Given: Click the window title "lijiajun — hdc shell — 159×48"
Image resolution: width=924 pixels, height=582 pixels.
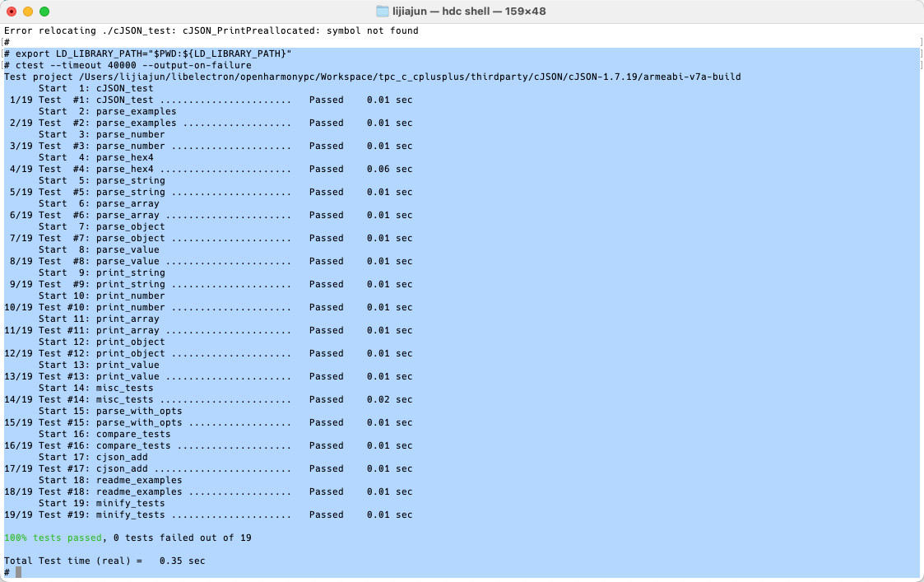Looking at the screenshot, I should (469, 12).
